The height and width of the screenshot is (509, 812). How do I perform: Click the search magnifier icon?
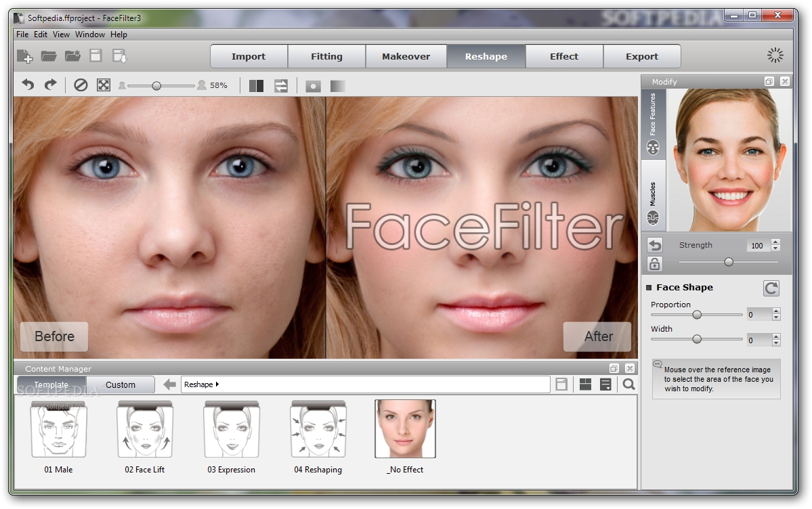pos(628,384)
